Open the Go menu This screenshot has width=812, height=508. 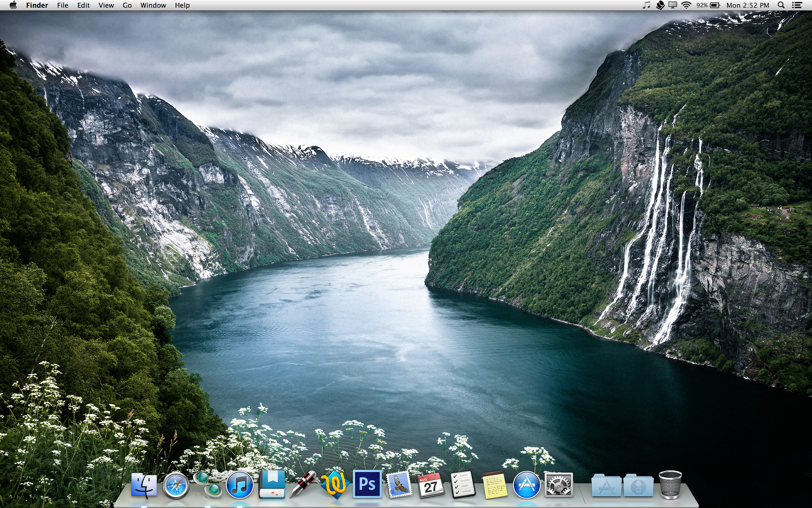click(127, 5)
